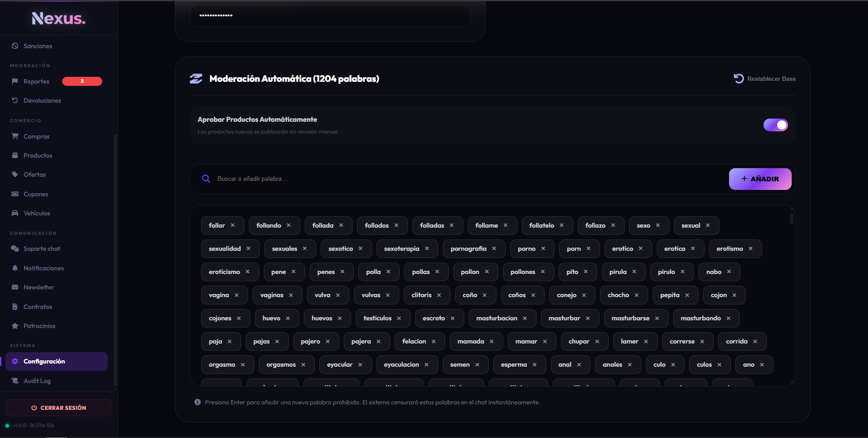
Task: Remove the 'sexual' tag via its X
Action: click(708, 225)
